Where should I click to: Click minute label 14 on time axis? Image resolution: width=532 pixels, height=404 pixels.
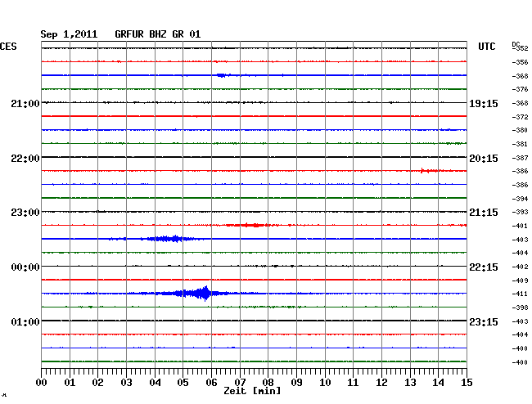438,382
